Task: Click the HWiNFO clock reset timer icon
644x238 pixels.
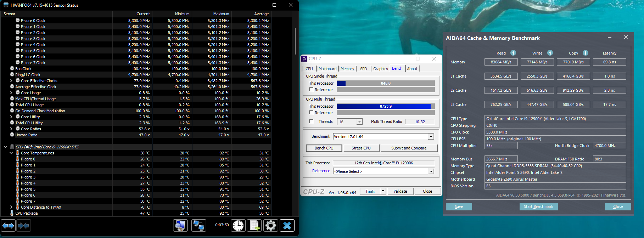Action: [238, 225]
